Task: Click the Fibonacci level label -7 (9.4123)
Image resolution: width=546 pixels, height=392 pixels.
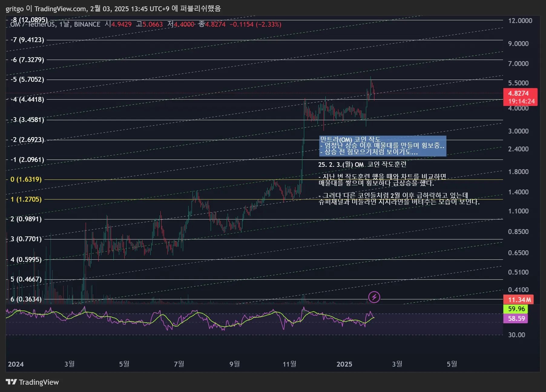Action: (27, 40)
